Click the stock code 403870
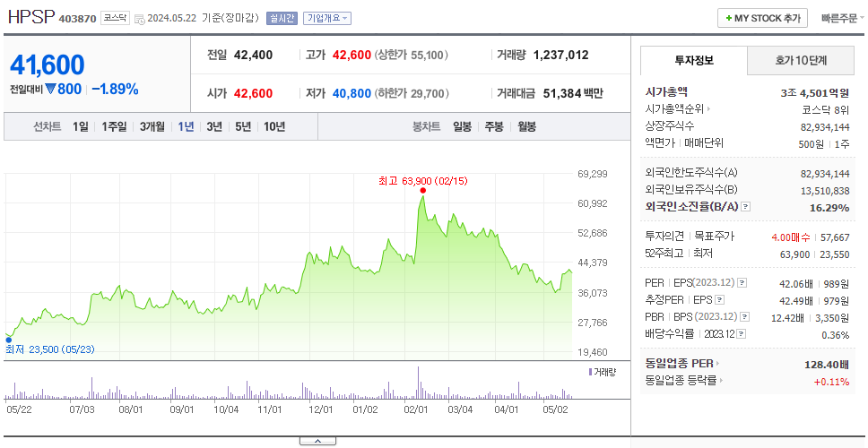This screenshot has width=868, height=448. [77, 19]
